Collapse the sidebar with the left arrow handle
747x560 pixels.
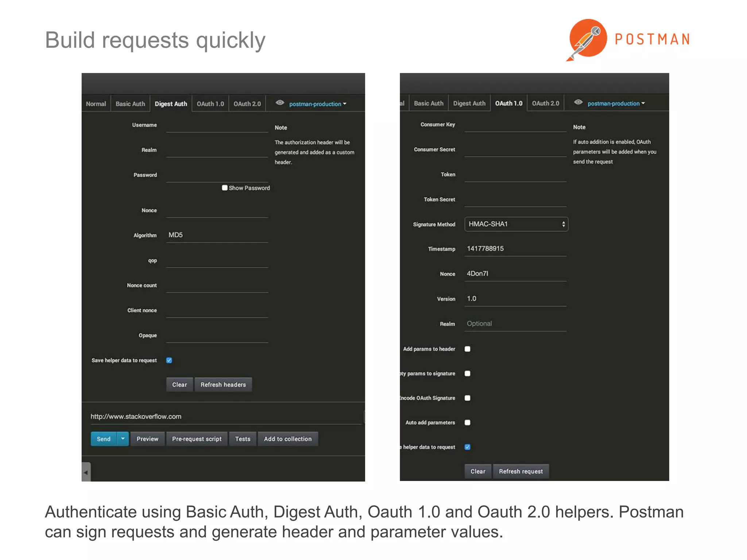(x=86, y=472)
